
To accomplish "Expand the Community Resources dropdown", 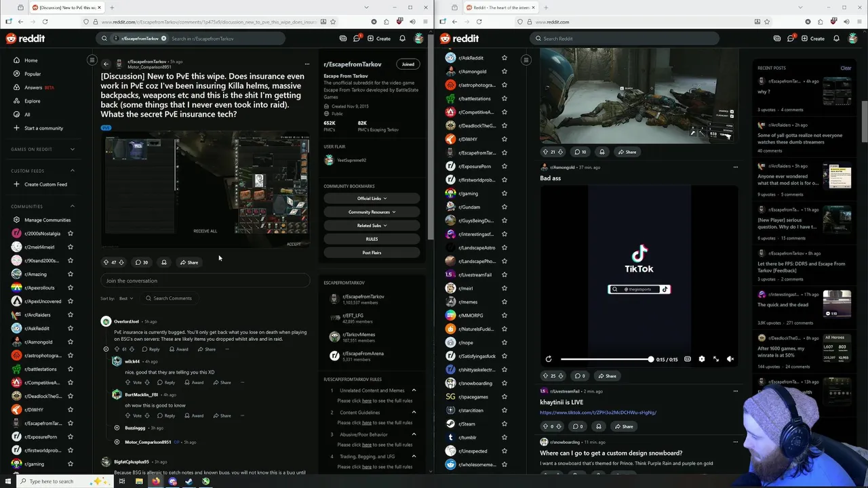I will (372, 212).
